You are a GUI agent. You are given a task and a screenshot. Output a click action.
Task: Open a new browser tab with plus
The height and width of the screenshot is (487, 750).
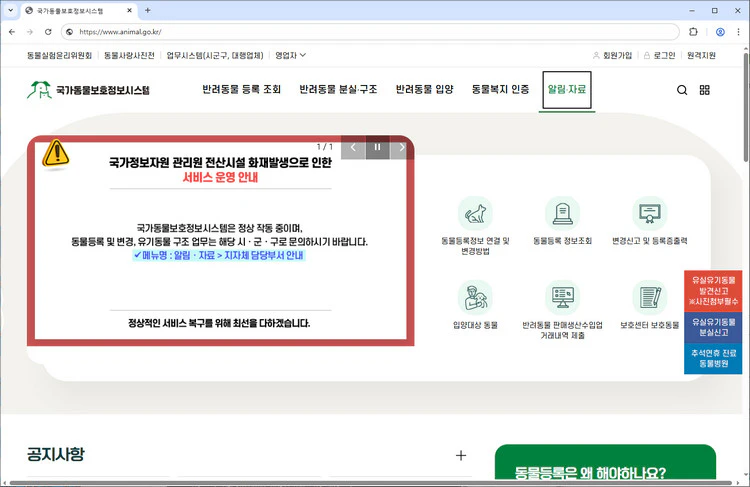[147, 10]
